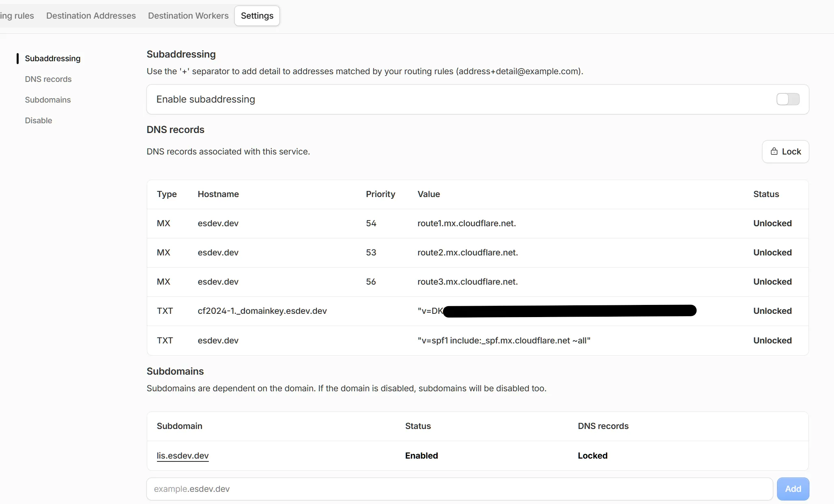Click the lock icon in Lock button
The height and width of the screenshot is (504, 834).
pyautogui.click(x=774, y=151)
